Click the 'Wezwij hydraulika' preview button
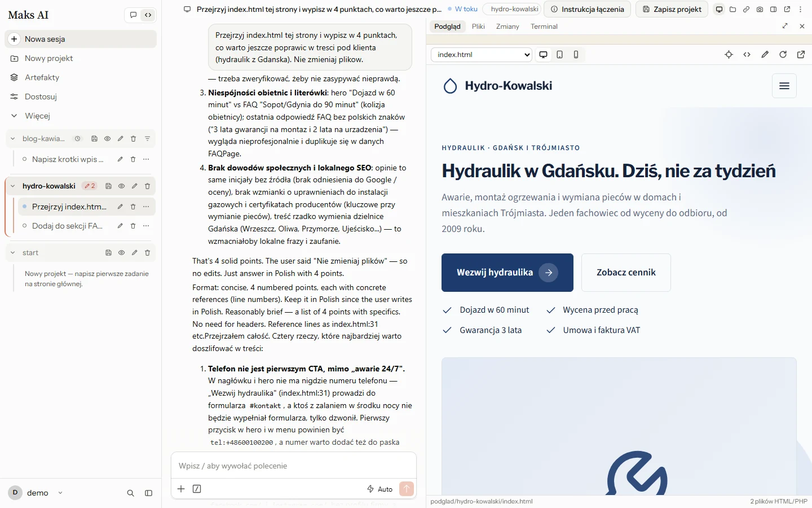The height and width of the screenshot is (508, 812). click(x=507, y=273)
